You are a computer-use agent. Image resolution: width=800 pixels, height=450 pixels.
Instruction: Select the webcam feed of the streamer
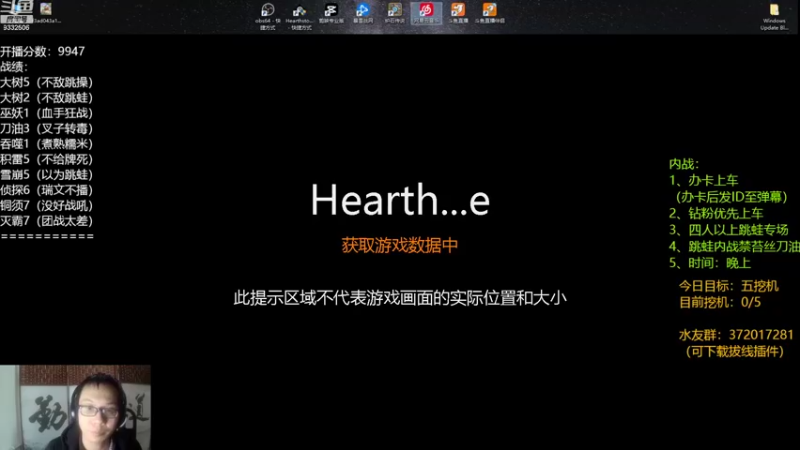pos(76,407)
